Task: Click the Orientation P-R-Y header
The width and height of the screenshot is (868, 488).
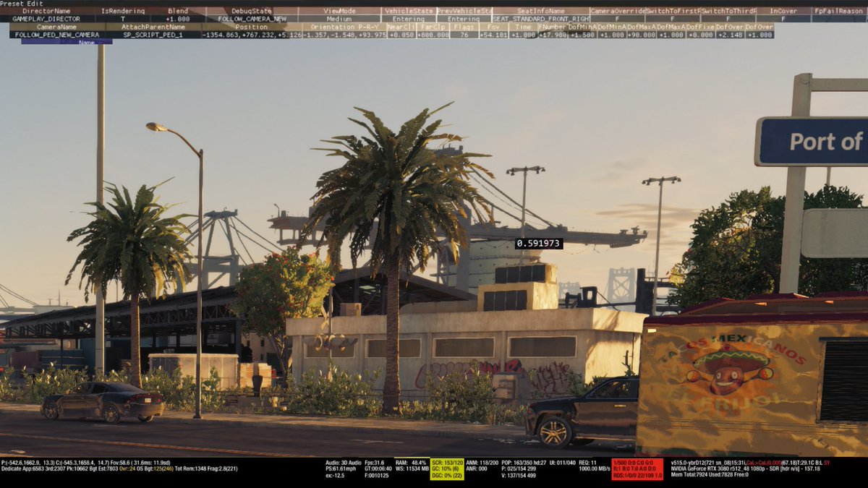Action: [344, 27]
